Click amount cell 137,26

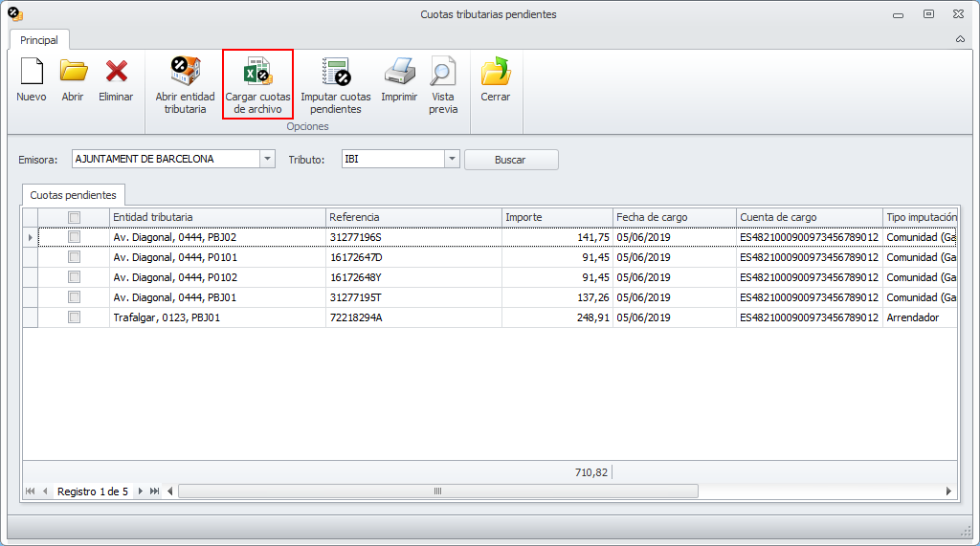click(558, 297)
